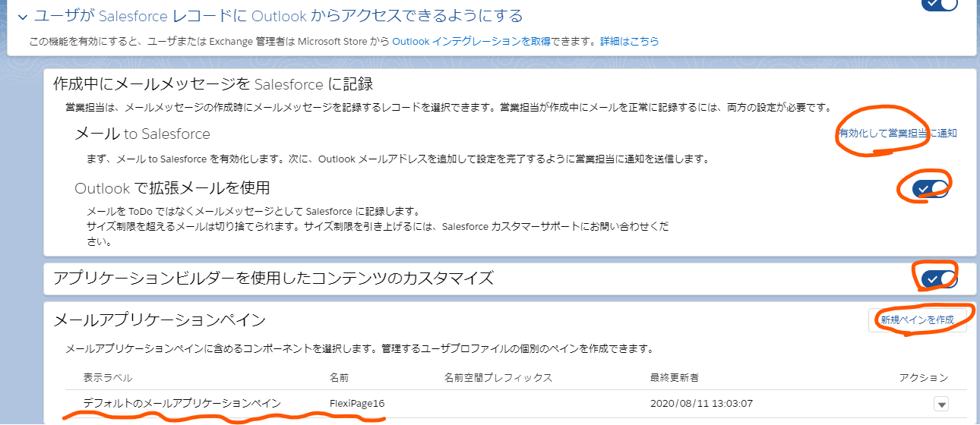The height and width of the screenshot is (425, 980).
Task: Click the メールアプリケーションペイン section title
Action: [160, 320]
